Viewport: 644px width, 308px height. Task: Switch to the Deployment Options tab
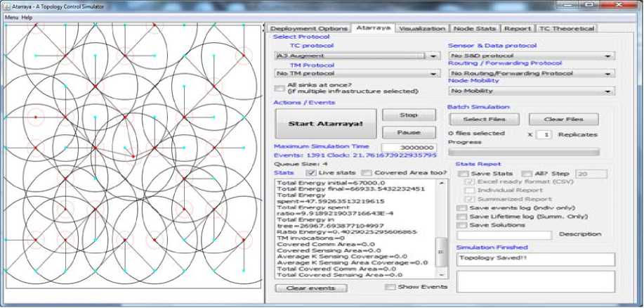309,29
